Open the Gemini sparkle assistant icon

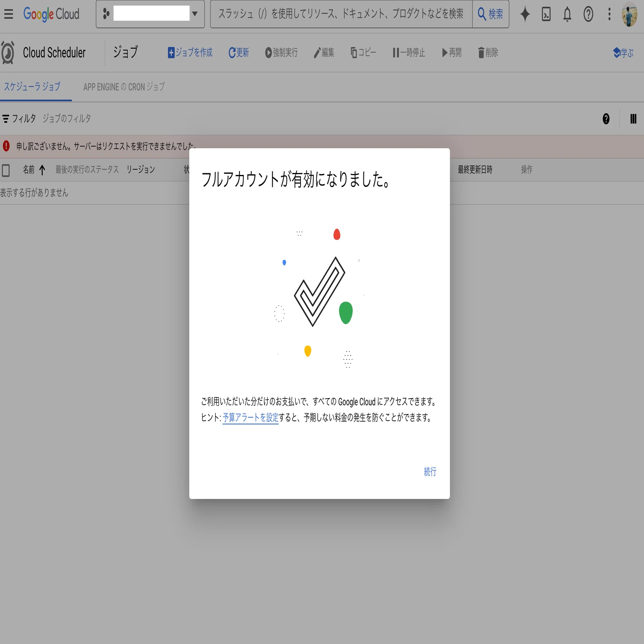pos(525,14)
